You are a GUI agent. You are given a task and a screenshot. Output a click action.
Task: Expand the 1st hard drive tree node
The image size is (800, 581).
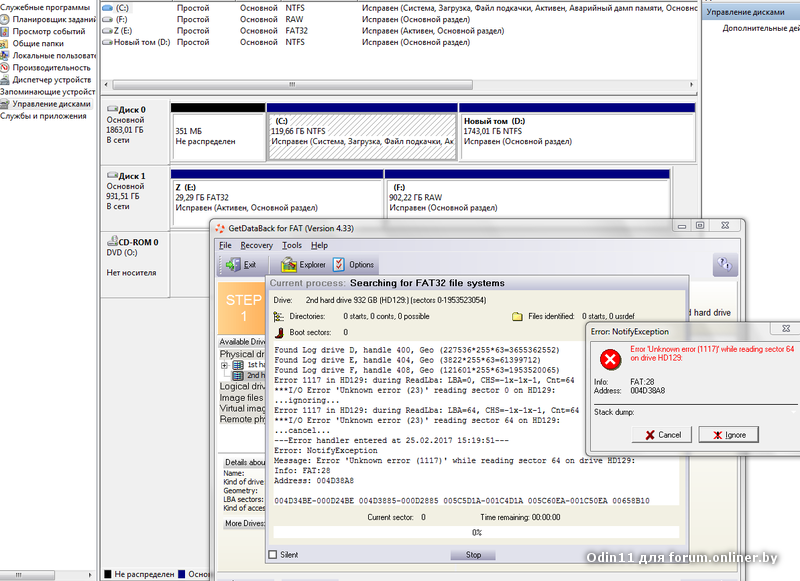pyautogui.click(x=224, y=365)
